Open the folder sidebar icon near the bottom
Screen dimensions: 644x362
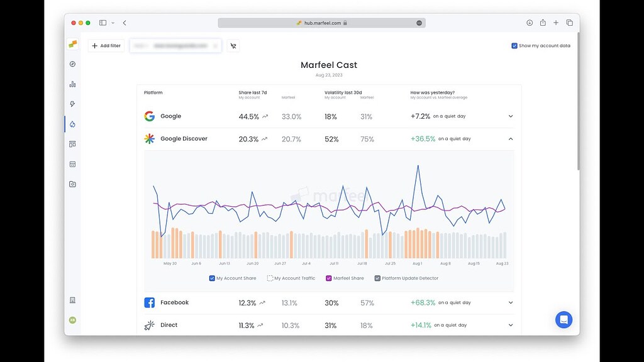[72, 184]
